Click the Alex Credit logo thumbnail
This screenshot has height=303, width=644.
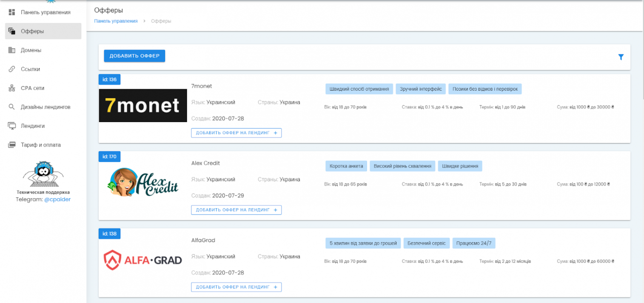point(143,182)
